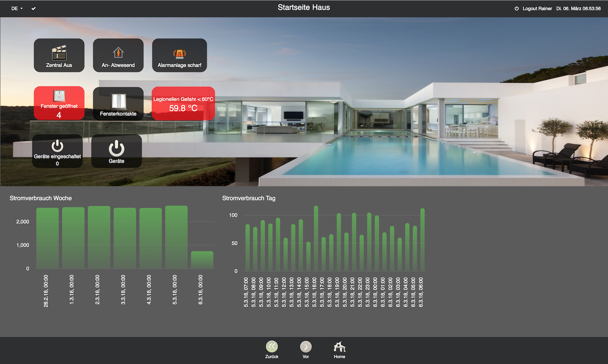Open the Fensterkontakte window tile
The width and height of the screenshot is (608, 364).
(x=118, y=103)
